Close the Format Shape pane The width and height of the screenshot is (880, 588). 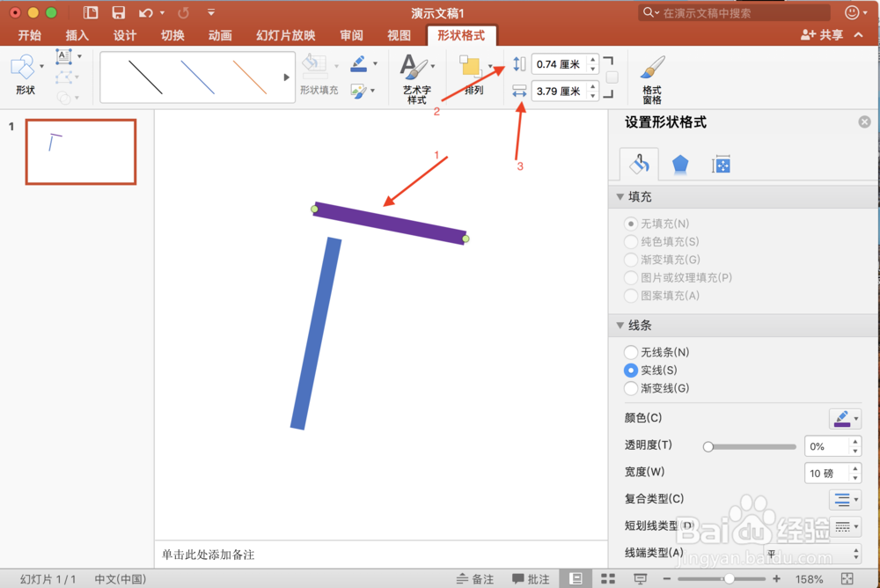pyautogui.click(x=864, y=121)
